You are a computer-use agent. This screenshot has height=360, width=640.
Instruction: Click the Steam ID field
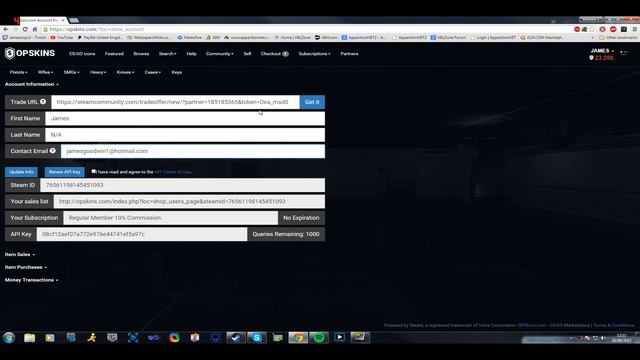(x=182, y=185)
